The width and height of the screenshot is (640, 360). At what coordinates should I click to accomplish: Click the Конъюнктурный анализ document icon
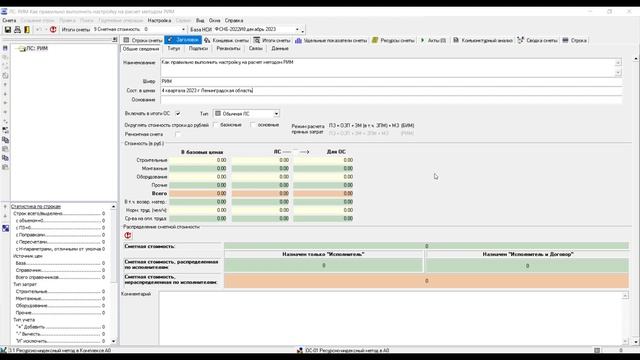pyautogui.click(x=456, y=40)
